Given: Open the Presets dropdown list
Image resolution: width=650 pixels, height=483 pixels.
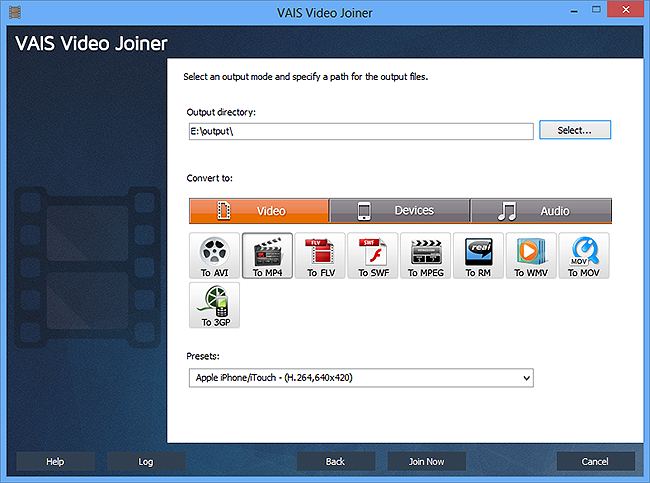Looking at the screenshot, I should (361, 378).
